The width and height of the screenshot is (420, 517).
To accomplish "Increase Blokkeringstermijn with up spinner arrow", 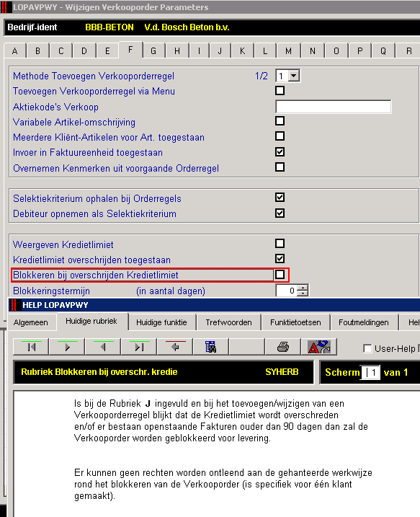I will (x=303, y=288).
